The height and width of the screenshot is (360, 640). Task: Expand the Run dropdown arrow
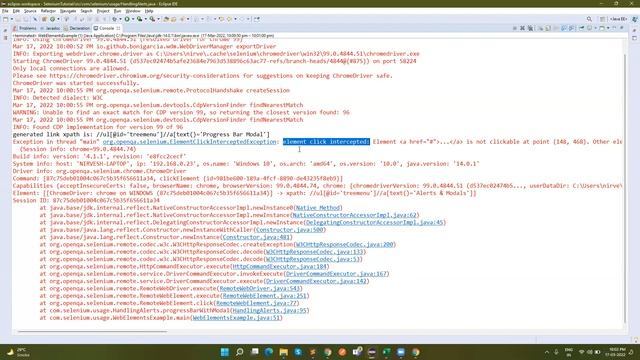click(x=133, y=19)
